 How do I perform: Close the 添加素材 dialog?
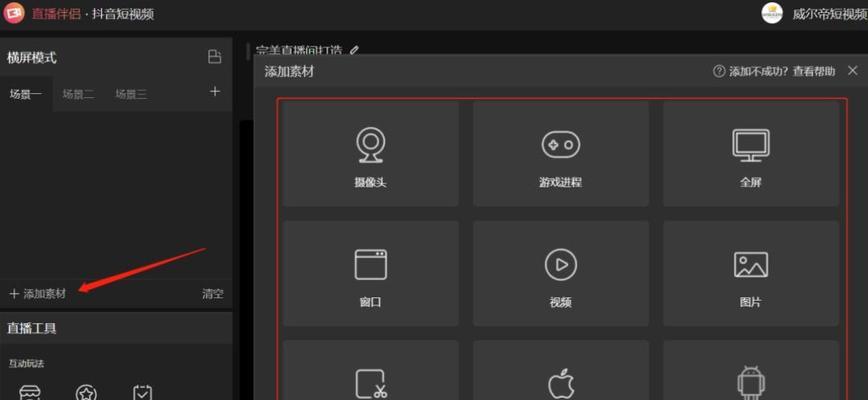852,71
